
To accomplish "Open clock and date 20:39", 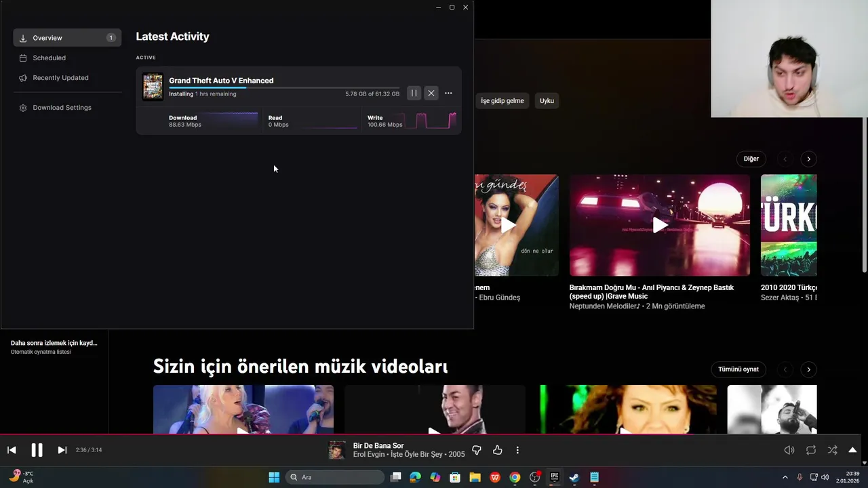I will (848, 477).
